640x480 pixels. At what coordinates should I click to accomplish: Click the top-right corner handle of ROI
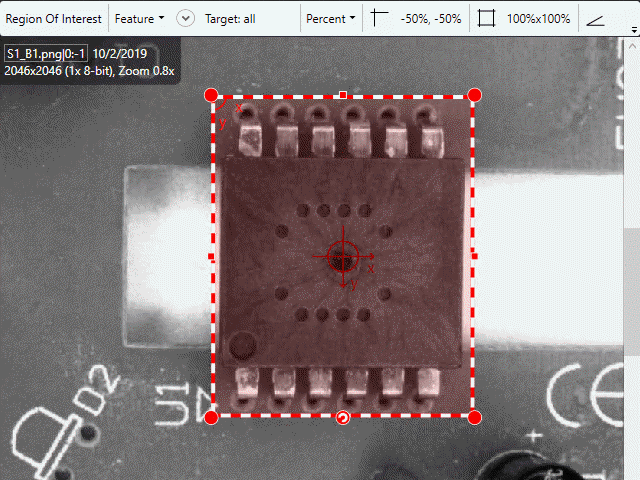point(475,95)
